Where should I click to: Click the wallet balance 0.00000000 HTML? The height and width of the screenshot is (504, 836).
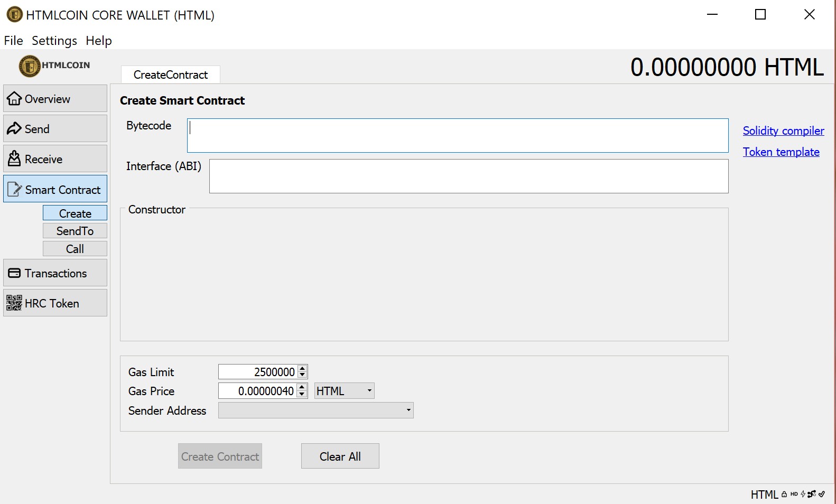(727, 67)
